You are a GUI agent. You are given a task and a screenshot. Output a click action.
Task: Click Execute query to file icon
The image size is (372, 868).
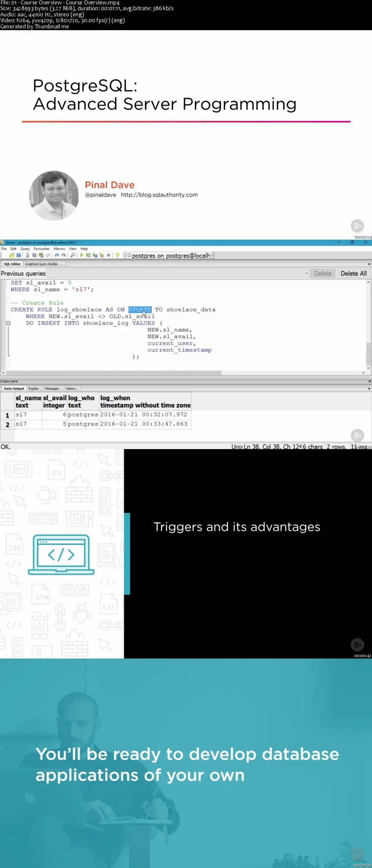[x=95, y=255]
